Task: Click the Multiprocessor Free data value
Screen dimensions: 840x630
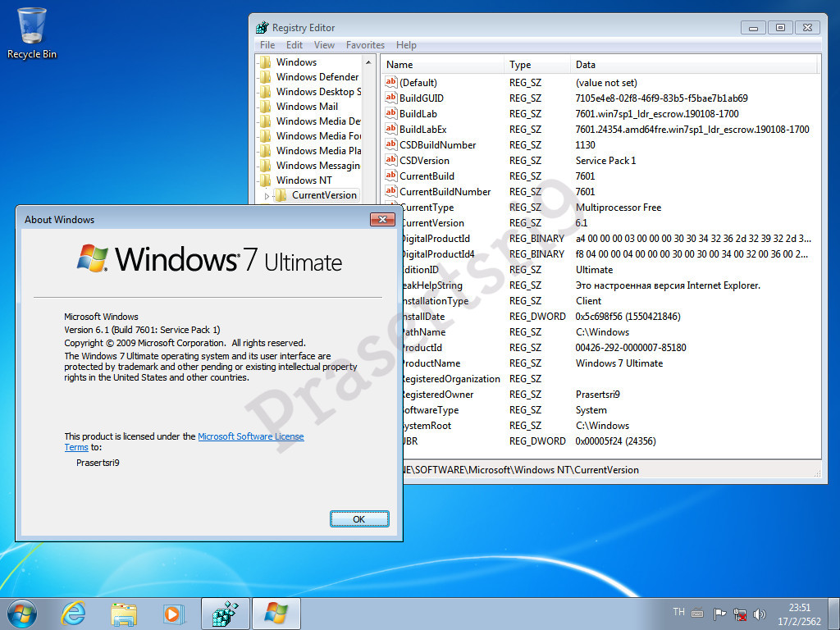Action: tap(619, 208)
